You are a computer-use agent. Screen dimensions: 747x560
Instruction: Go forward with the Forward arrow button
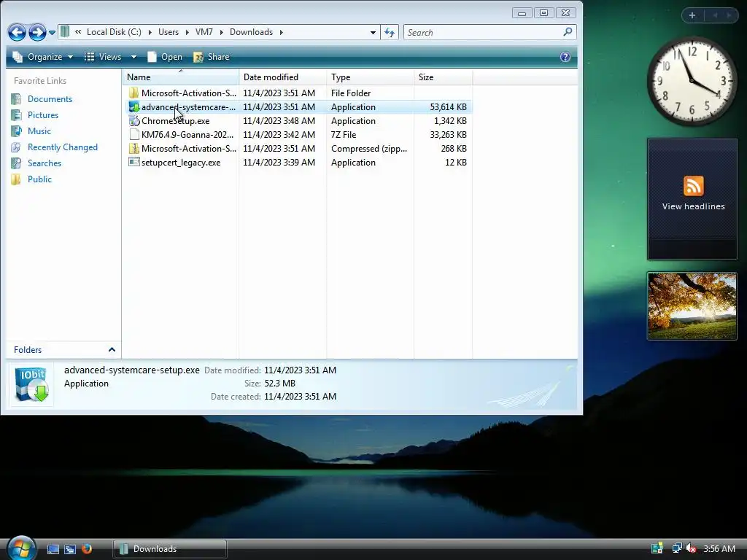[x=37, y=32]
